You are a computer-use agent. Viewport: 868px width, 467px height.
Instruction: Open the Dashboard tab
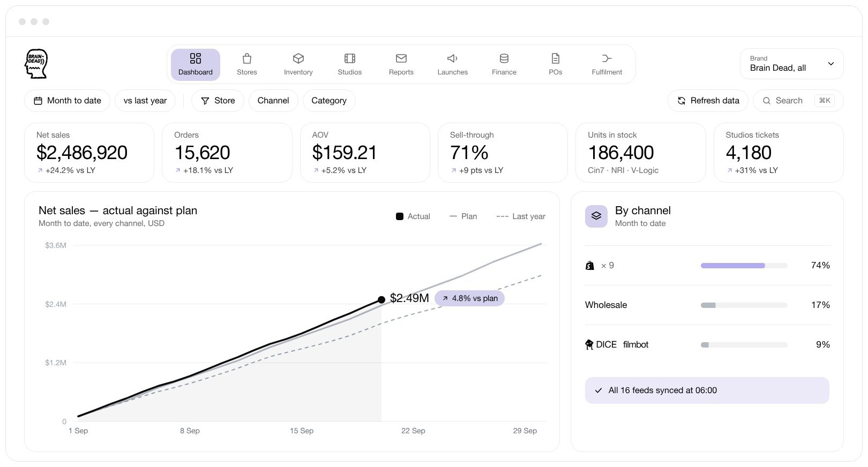(196, 65)
